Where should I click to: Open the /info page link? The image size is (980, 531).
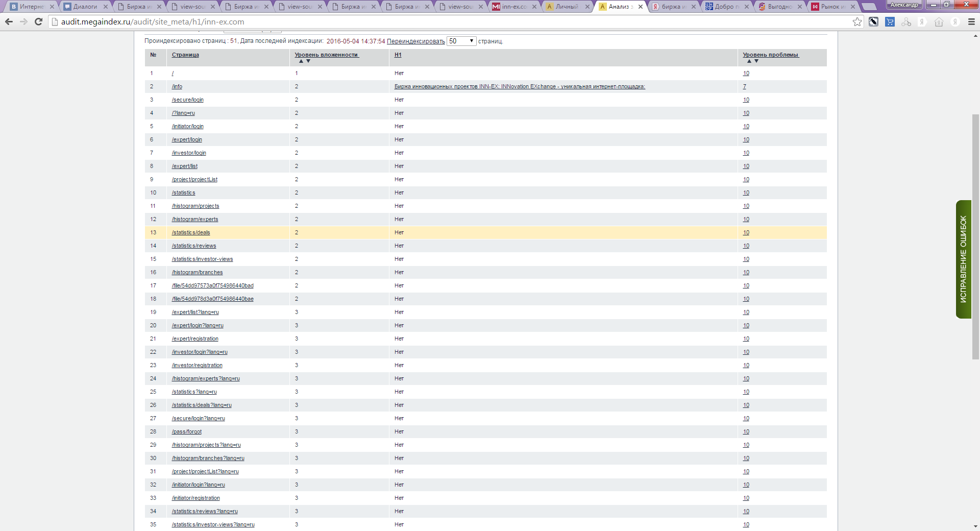coord(177,86)
